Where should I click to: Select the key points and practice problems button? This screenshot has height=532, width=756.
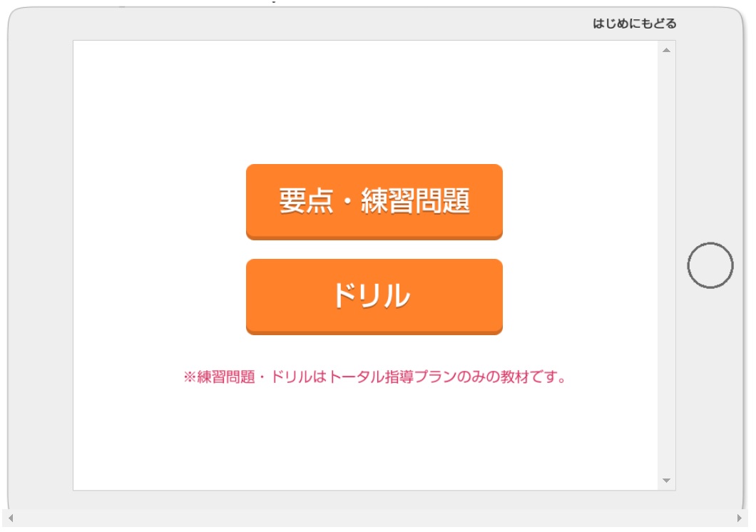[x=374, y=201]
